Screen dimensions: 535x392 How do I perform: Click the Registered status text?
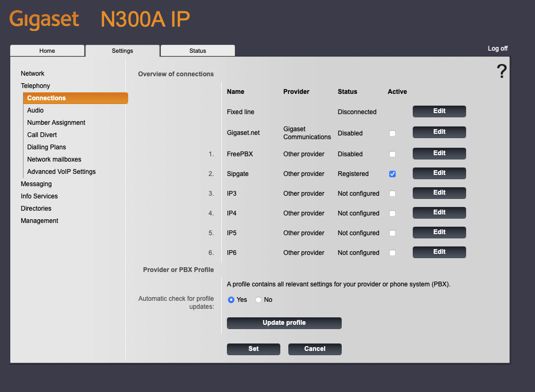[x=353, y=174]
